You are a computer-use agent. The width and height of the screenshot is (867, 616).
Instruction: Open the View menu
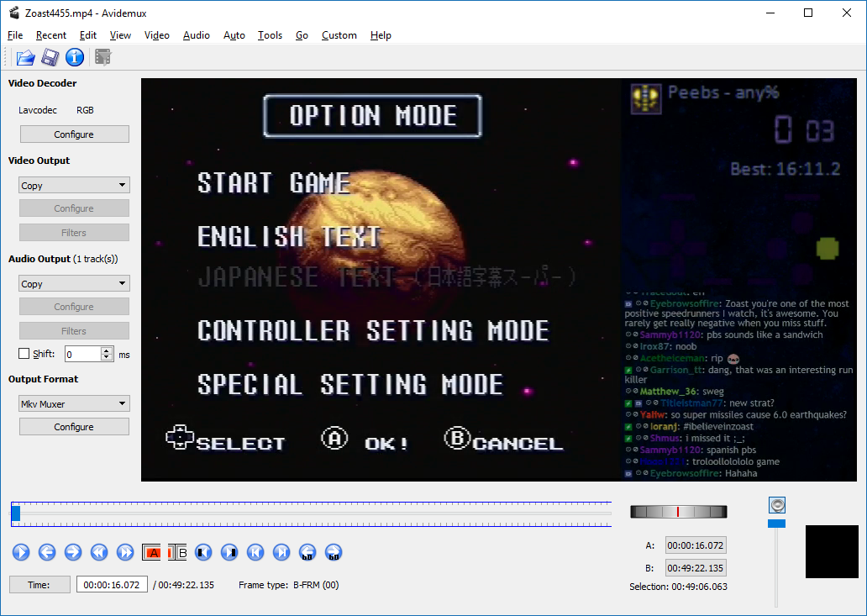[120, 35]
